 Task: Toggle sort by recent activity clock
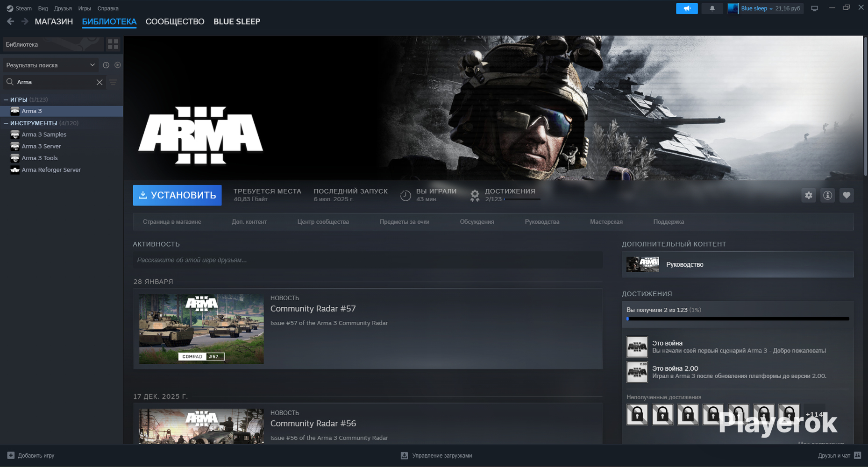click(x=106, y=65)
